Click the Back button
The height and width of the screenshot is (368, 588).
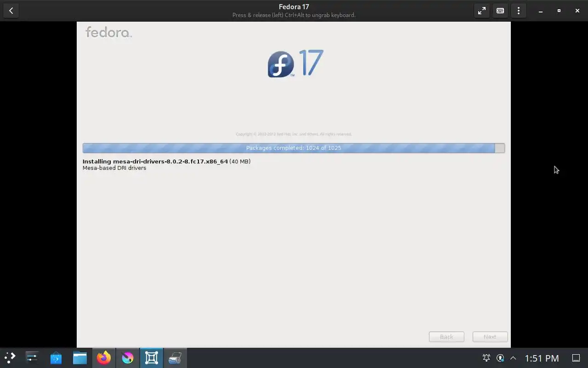[x=447, y=337]
